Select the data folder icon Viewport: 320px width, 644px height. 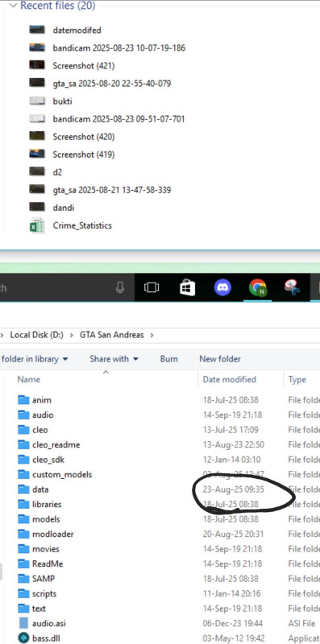click(x=24, y=489)
